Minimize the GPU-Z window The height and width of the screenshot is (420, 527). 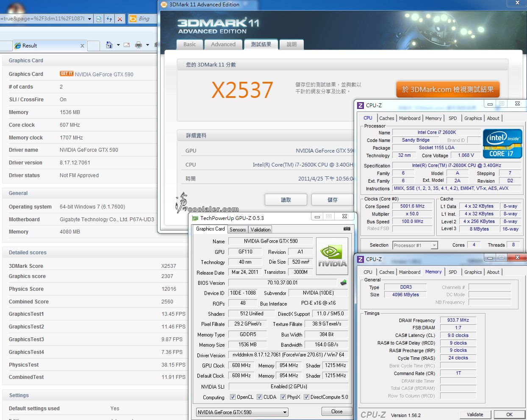tap(317, 217)
